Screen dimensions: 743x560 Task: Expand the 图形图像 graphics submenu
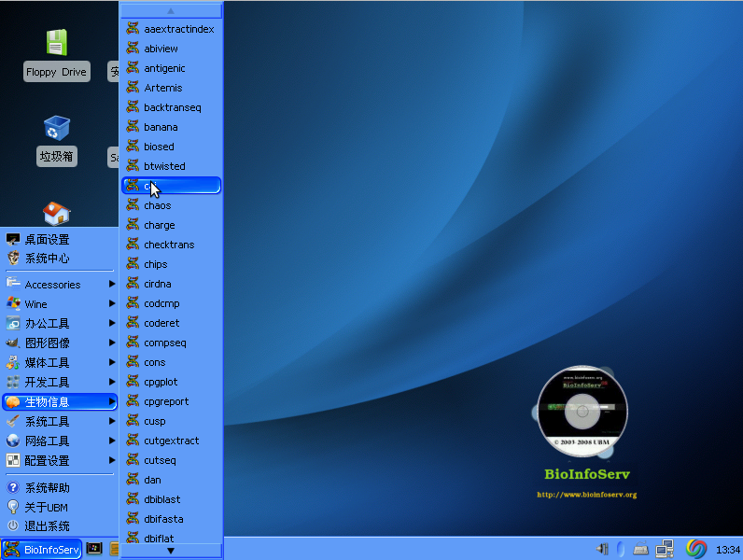tap(60, 343)
